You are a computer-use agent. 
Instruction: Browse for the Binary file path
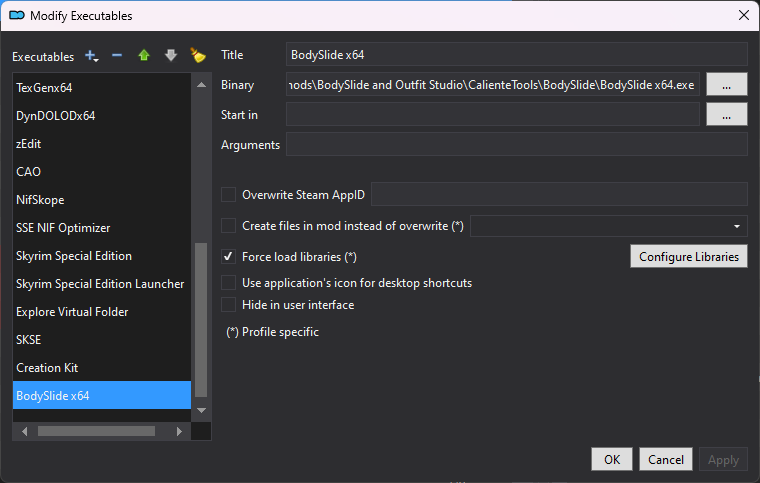coord(727,85)
